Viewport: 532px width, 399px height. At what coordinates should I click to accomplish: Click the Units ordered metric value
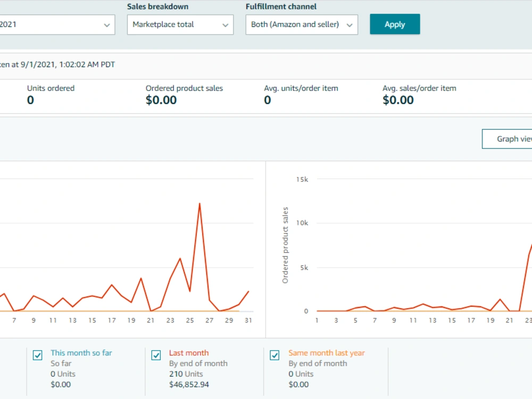tap(30, 100)
